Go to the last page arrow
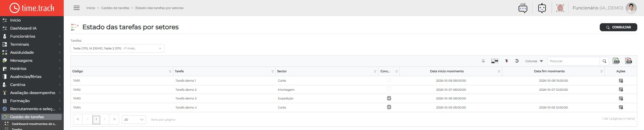The height and width of the screenshot is (130, 644). [114, 119]
